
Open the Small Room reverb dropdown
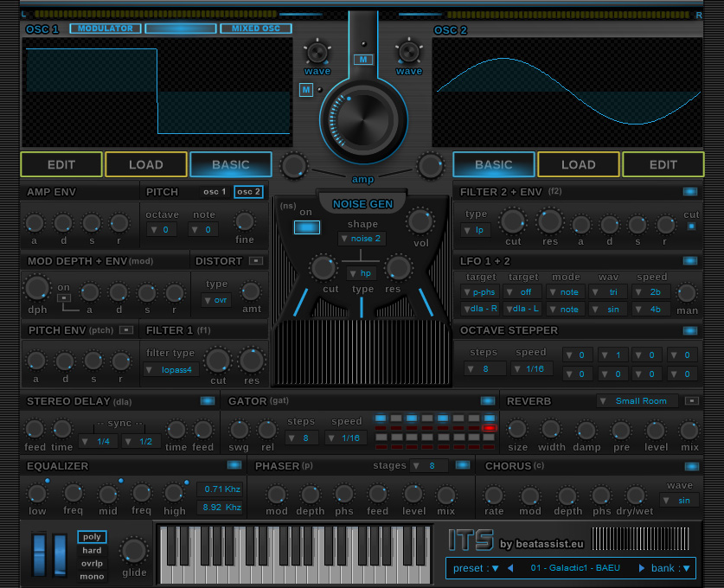click(x=638, y=400)
